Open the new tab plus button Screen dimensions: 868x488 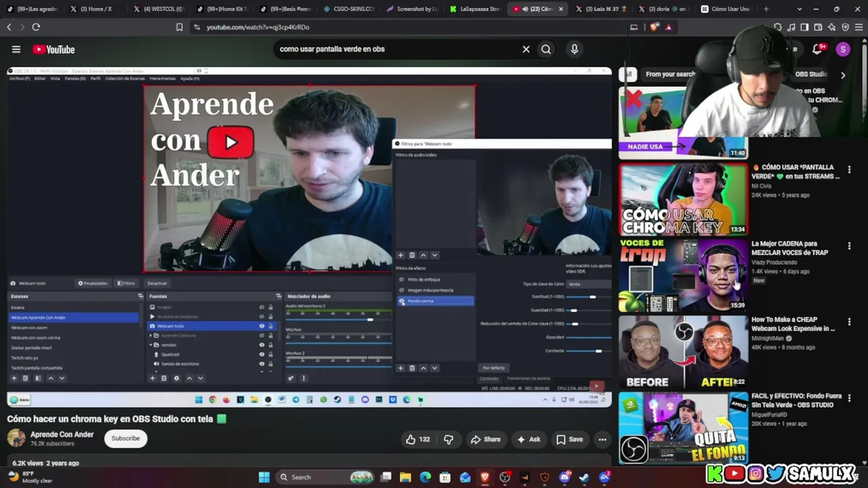tap(766, 9)
